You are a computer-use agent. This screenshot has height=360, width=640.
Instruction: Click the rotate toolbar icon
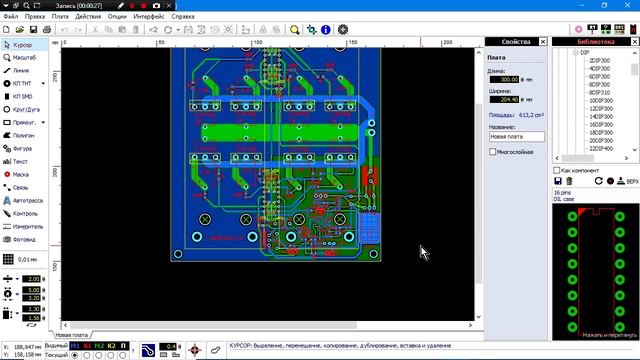coord(168,30)
